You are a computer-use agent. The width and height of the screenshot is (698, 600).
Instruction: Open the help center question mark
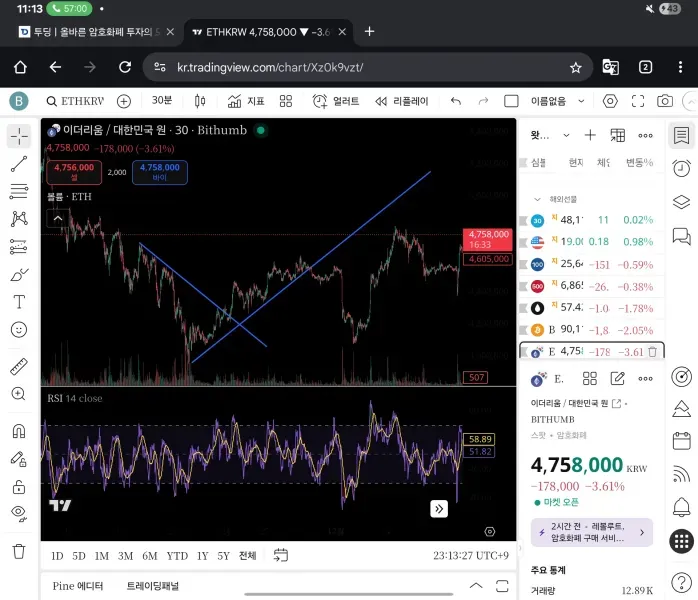tap(682, 582)
